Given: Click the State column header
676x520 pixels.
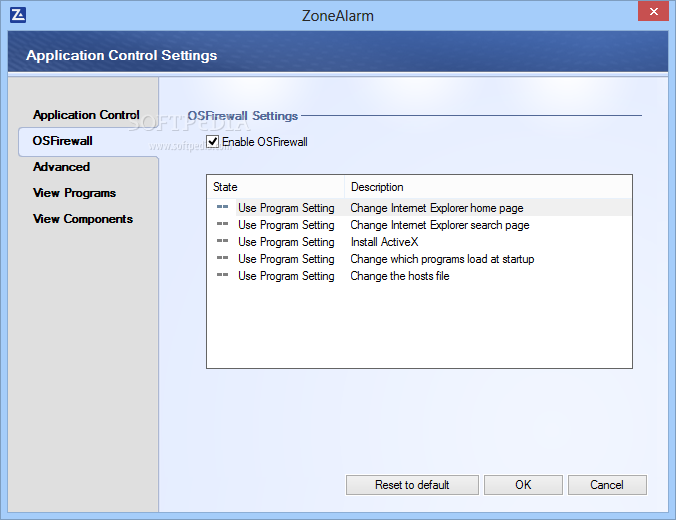Looking at the screenshot, I should 275,187.
